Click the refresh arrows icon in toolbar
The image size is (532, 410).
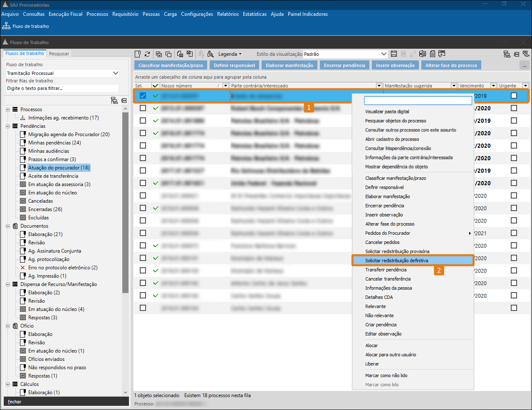coord(147,54)
